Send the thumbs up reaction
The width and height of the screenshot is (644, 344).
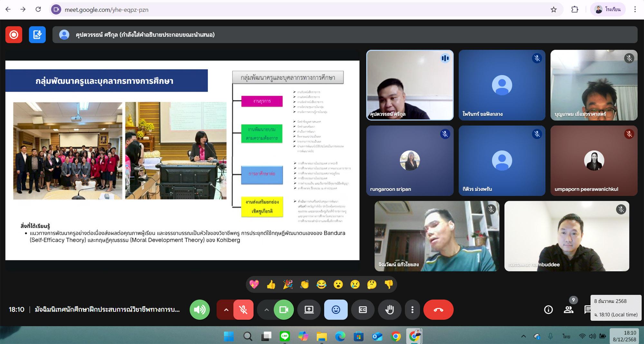(271, 284)
